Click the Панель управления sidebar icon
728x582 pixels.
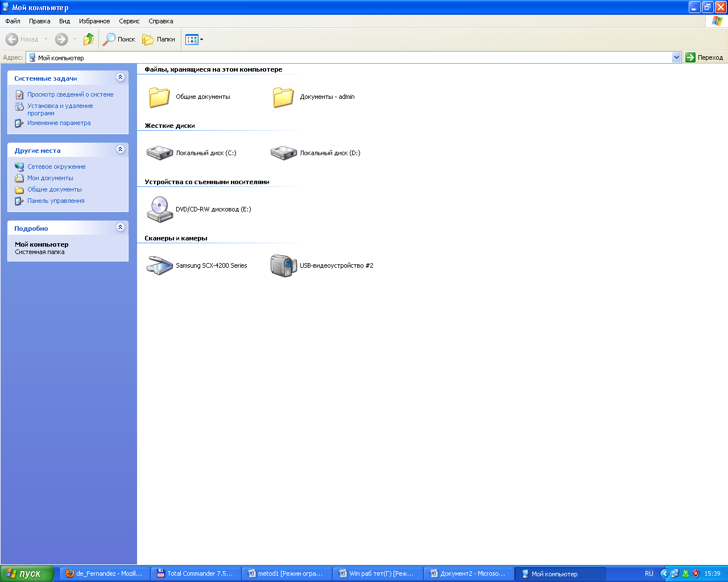click(x=19, y=201)
